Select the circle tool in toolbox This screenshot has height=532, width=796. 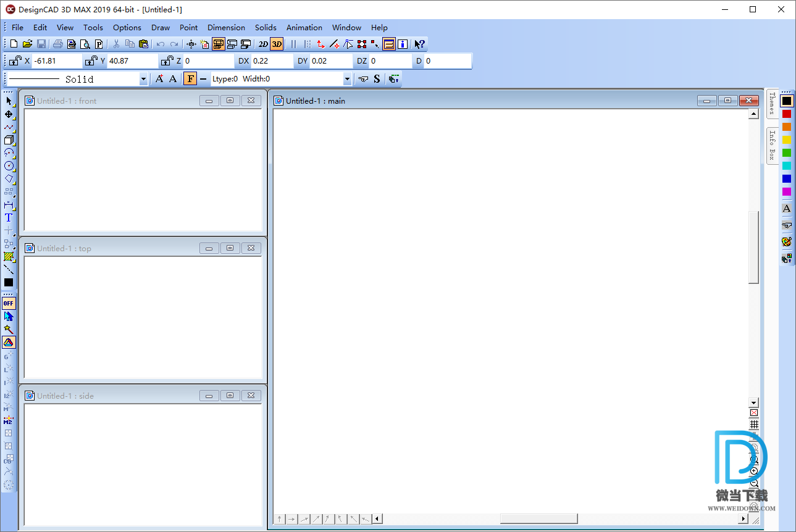coord(9,165)
